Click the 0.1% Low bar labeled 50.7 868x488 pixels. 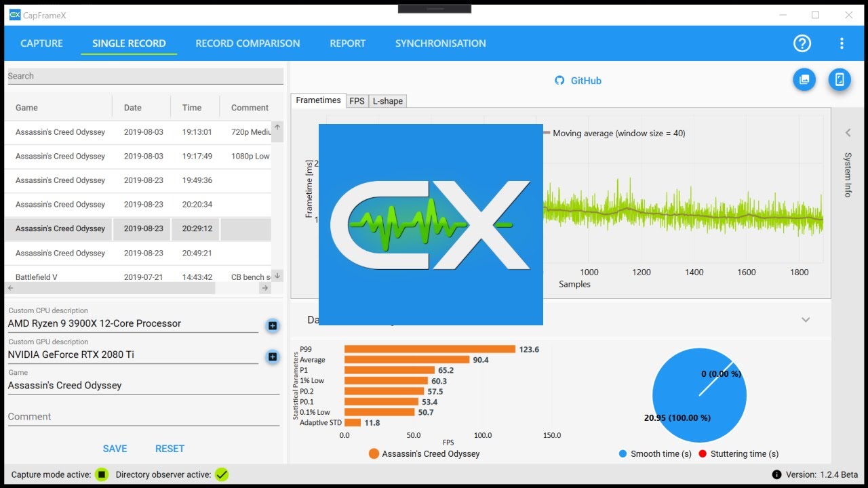click(x=380, y=412)
